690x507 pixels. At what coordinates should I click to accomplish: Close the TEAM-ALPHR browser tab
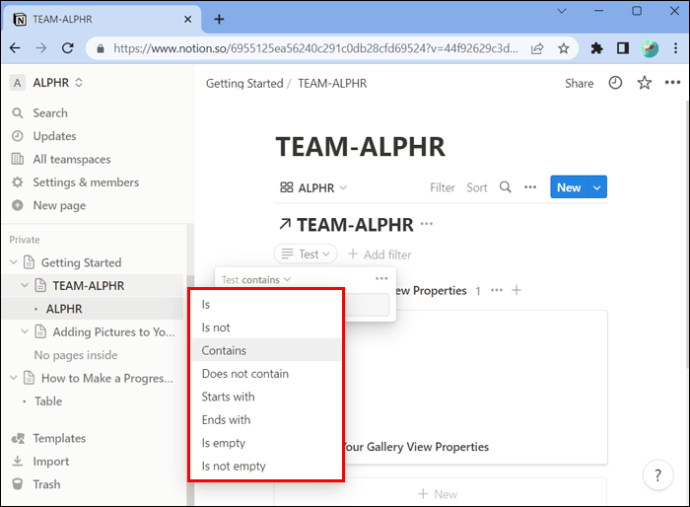point(187,19)
